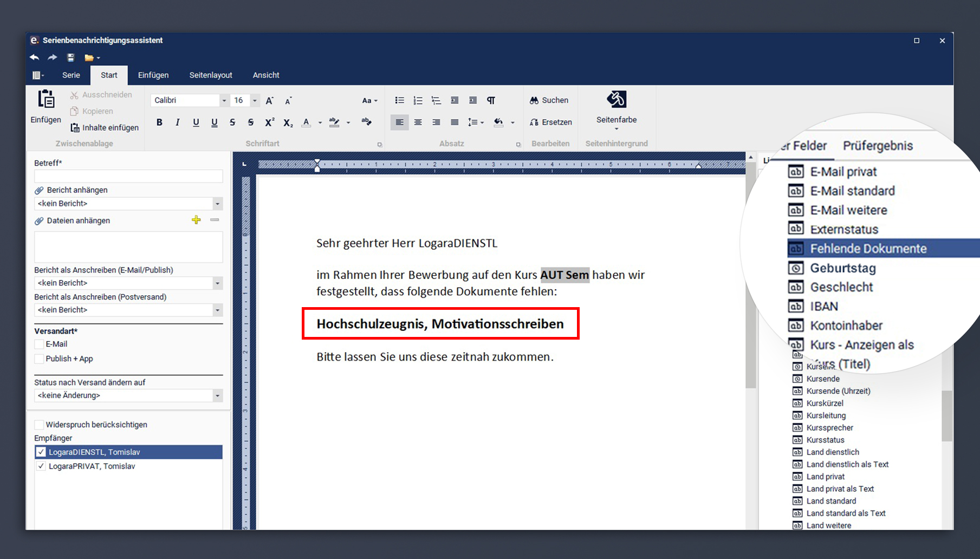Click the undo arrow in quick access bar
The image size is (980, 559).
pos(35,57)
